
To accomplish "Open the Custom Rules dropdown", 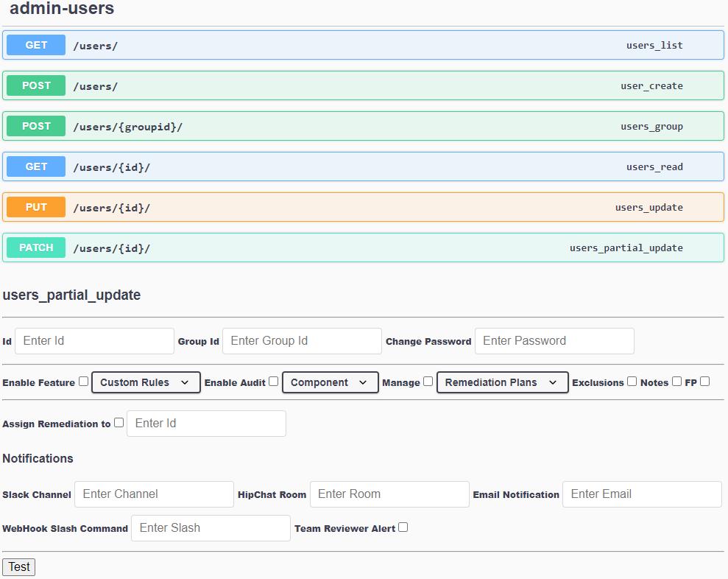I will click(x=145, y=382).
